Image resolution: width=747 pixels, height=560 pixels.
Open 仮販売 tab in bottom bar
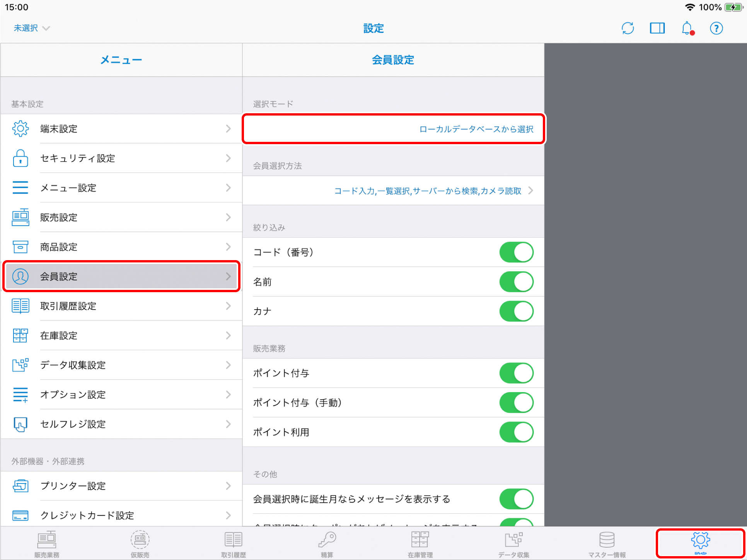pyautogui.click(x=140, y=544)
